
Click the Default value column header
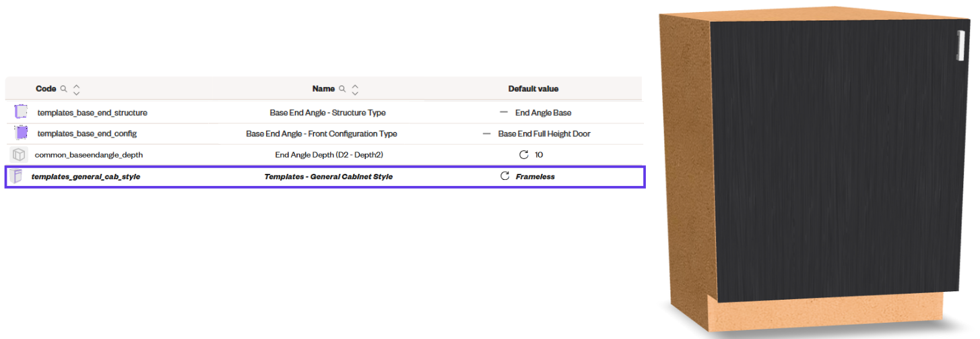pyautogui.click(x=533, y=89)
